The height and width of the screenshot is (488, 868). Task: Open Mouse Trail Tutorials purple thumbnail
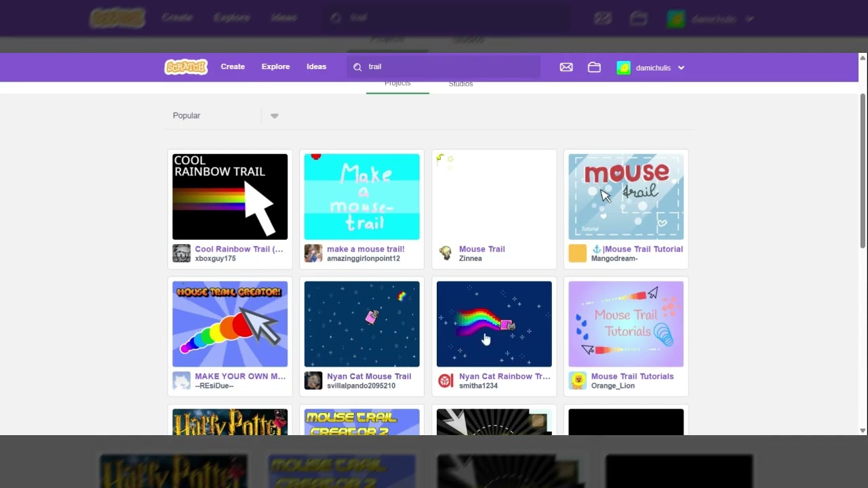point(626,324)
